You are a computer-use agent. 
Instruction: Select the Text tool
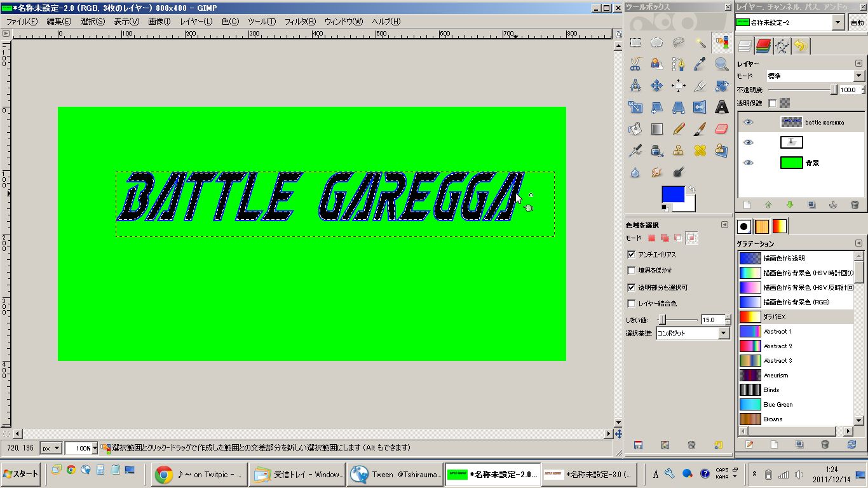(722, 107)
